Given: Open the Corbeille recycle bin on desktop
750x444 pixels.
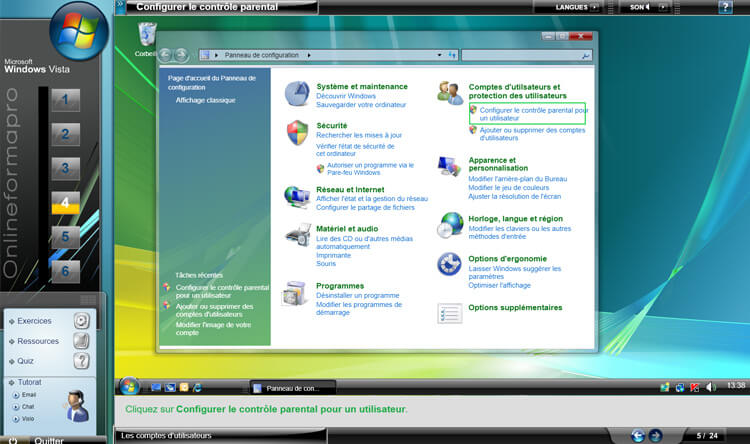Looking at the screenshot, I should click(x=146, y=34).
